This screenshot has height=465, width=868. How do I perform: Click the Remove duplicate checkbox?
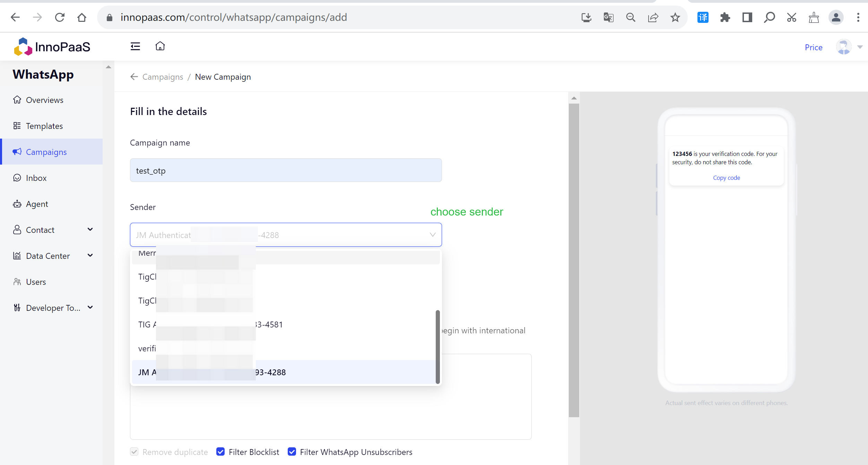[134, 451]
